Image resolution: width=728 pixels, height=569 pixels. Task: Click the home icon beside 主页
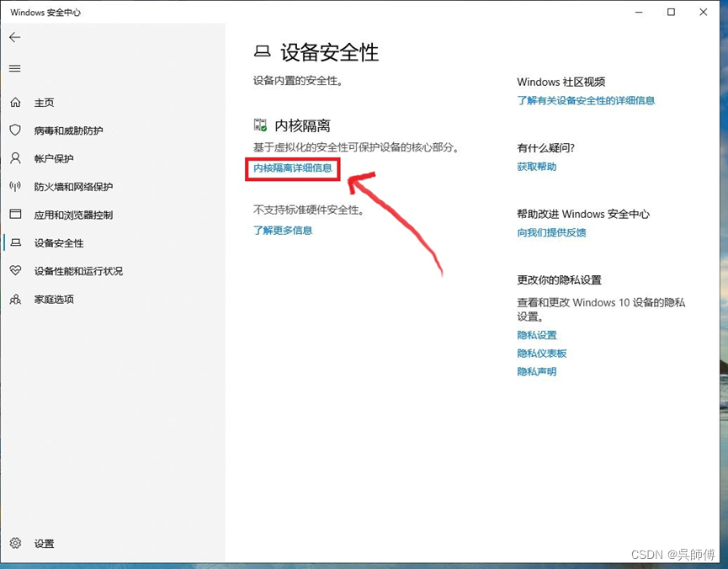[15, 102]
